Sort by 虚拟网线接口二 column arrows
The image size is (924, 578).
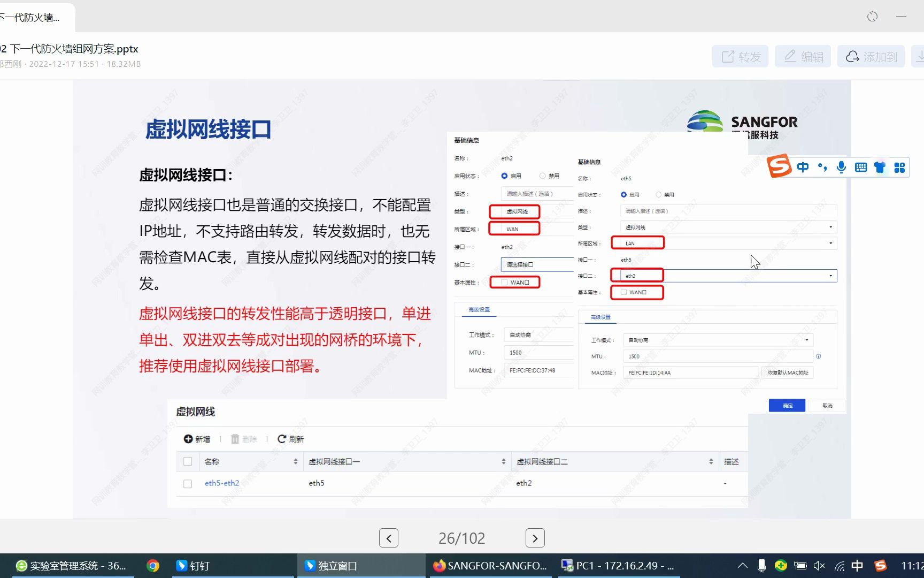(711, 461)
